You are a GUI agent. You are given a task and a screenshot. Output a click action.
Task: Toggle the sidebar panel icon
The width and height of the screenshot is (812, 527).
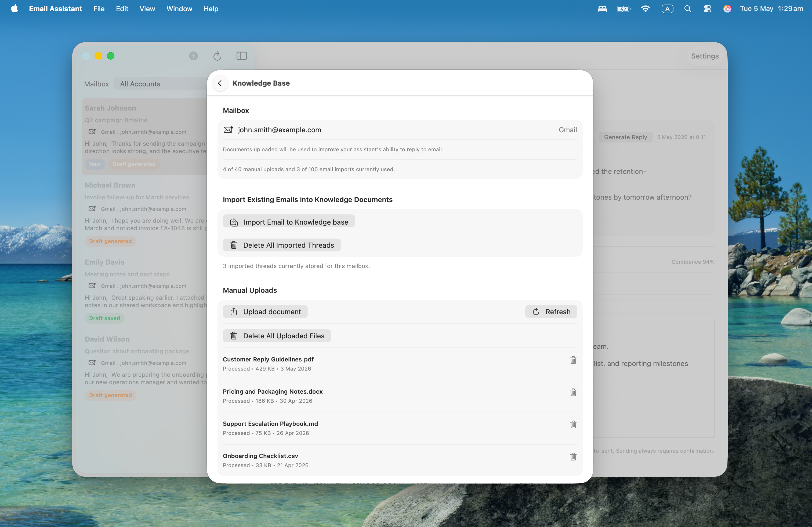pyautogui.click(x=242, y=56)
